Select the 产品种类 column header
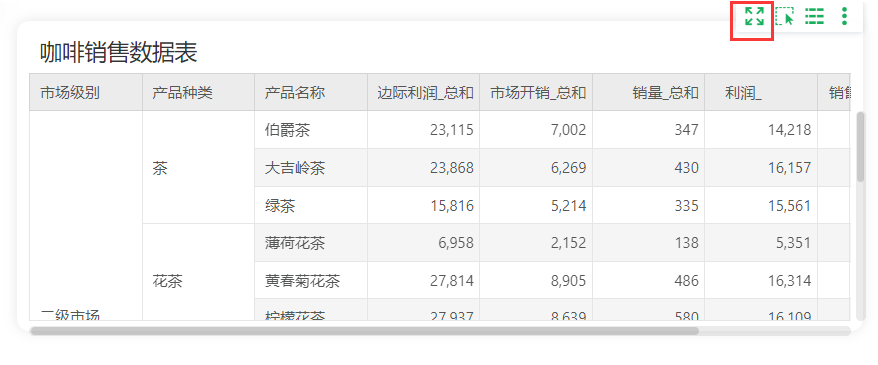 point(198,92)
